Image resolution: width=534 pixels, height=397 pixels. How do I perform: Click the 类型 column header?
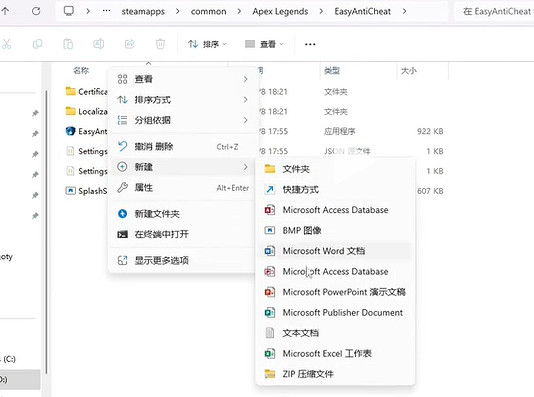(332, 70)
